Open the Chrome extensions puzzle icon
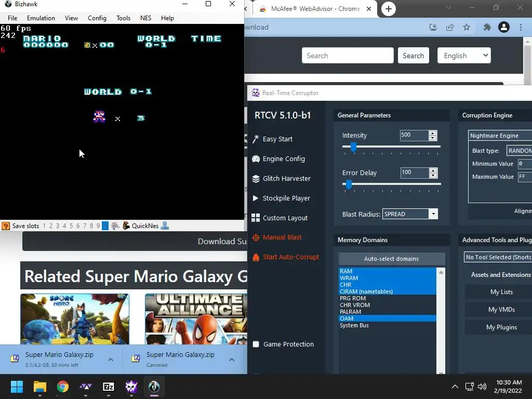Viewport: 532px width, 399px height. [x=487, y=27]
